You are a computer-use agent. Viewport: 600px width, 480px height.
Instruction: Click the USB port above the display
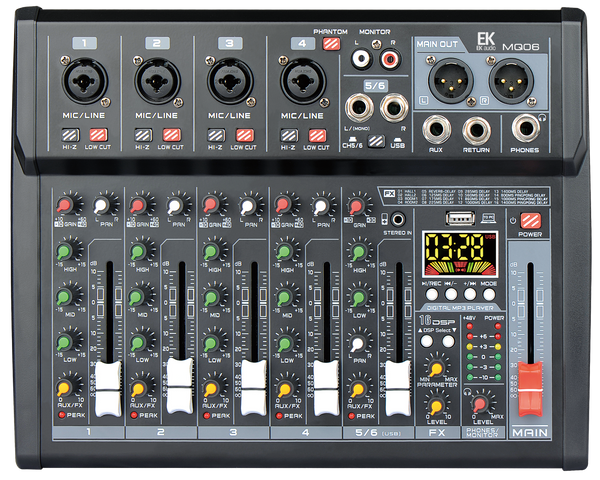pyautogui.click(x=457, y=217)
